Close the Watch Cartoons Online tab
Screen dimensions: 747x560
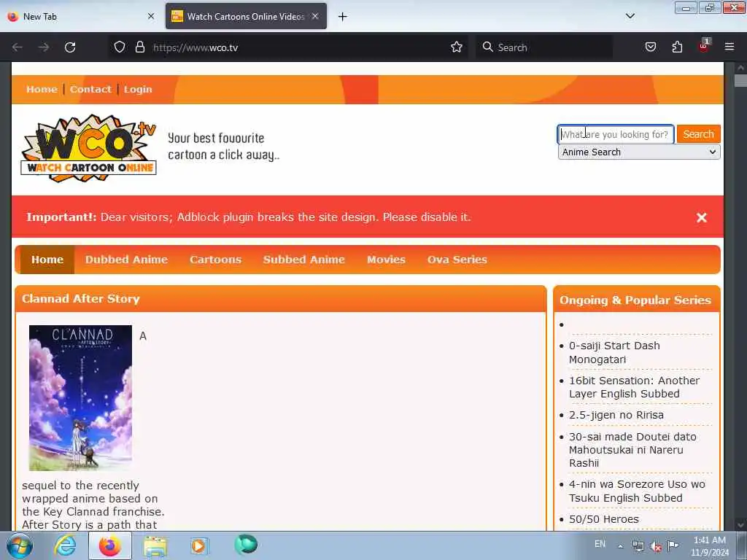click(x=315, y=16)
